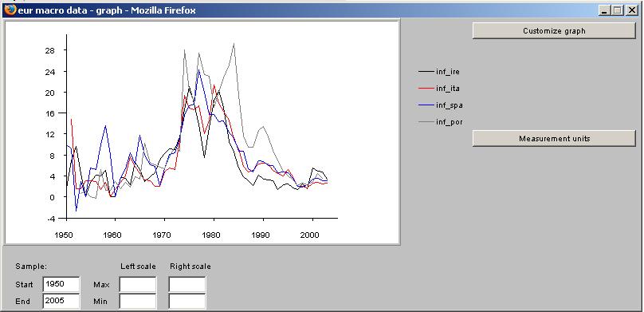Click the 2000 x-axis label
This screenshot has height=312, width=644.
310,235
